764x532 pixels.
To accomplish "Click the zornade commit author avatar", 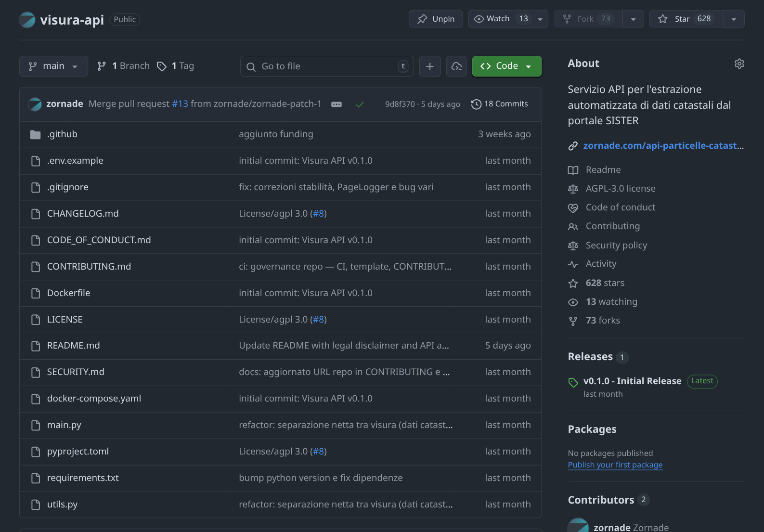I will click(35, 104).
